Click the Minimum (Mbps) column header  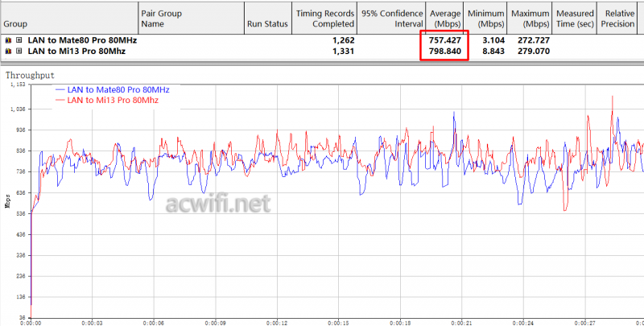pyautogui.click(x=485, y=19)
